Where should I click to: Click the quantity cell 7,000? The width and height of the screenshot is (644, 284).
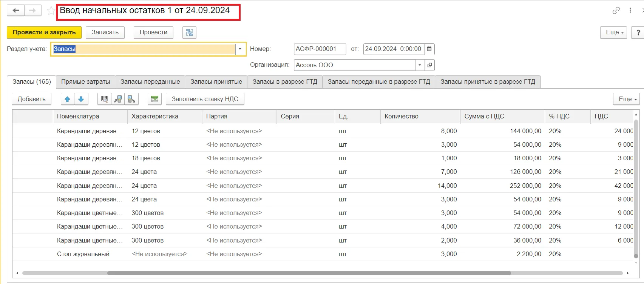[x=420, y=172]
